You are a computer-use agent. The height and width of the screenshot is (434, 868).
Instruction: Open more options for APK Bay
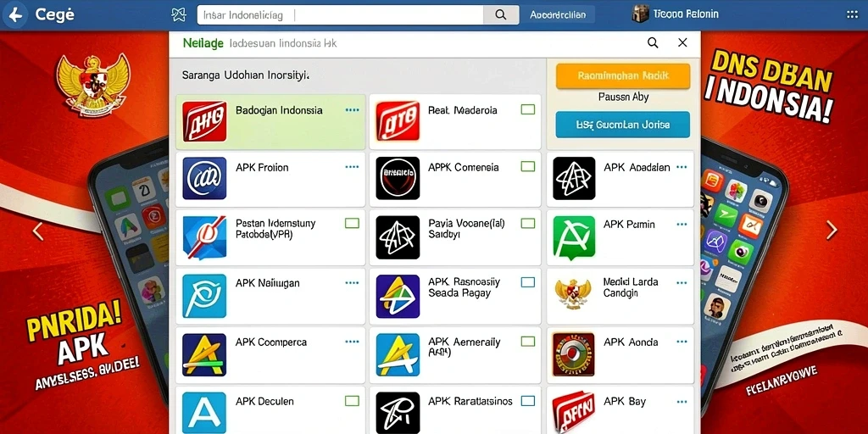point(682,401)
